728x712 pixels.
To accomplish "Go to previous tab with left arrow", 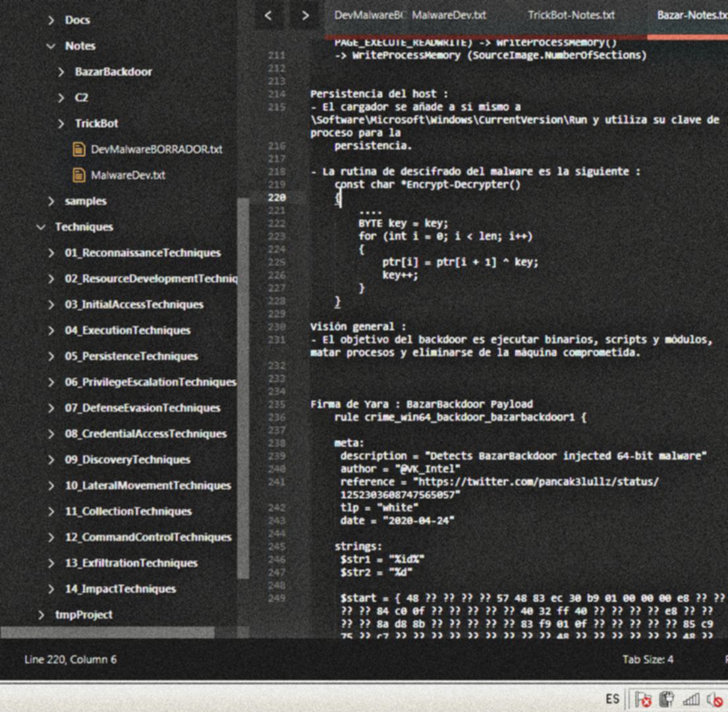I will coord(268,15).
